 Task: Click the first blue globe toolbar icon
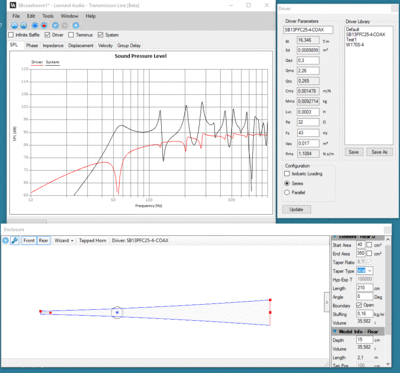14,25
